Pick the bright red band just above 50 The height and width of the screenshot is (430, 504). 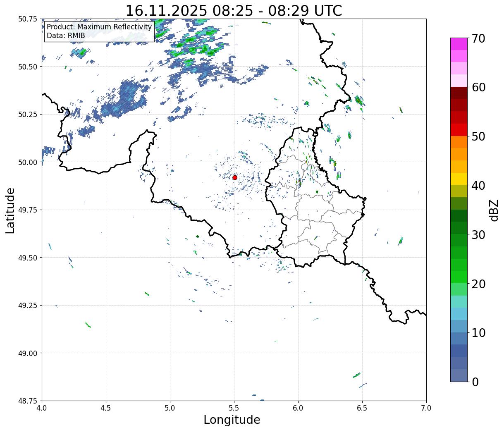pos(459,129)
